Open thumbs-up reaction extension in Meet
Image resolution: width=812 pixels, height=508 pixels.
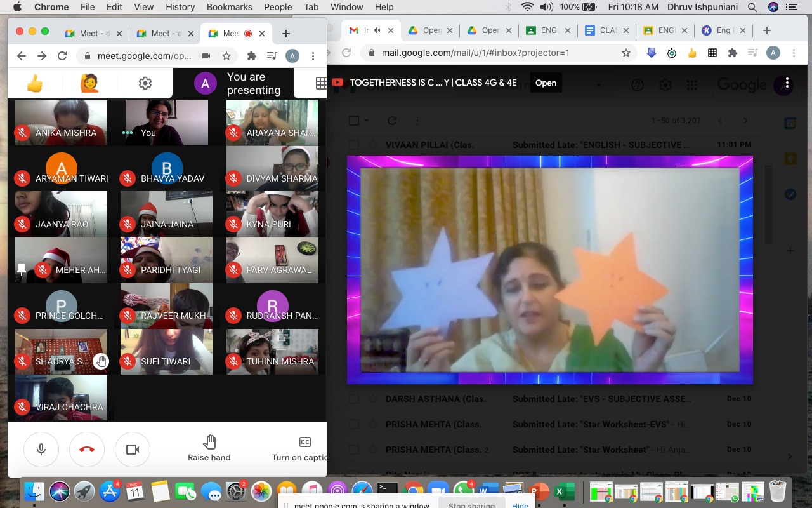click(34, 83)
